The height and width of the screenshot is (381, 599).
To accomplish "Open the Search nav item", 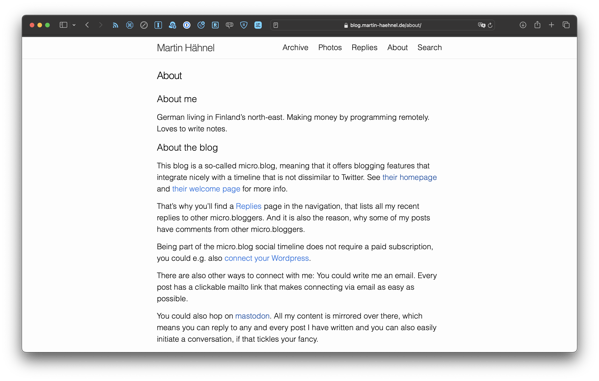I will [x=429, y=47].
